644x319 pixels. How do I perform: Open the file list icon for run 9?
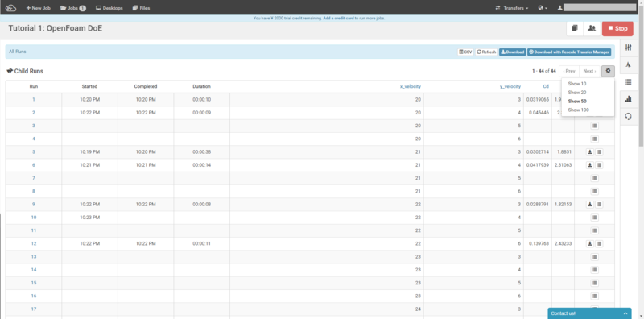click(x=599, y=205)
